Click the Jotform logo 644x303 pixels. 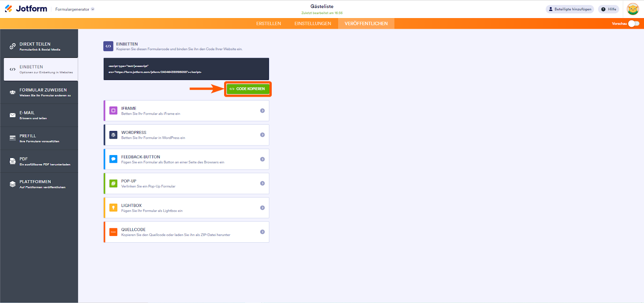pyautogui.click(x=26, y=9)
